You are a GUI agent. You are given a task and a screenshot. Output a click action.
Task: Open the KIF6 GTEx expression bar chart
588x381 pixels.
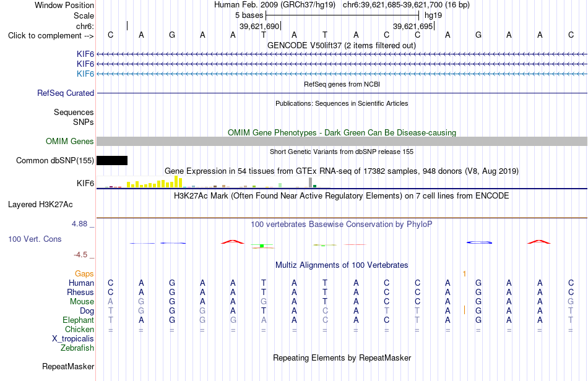click(x=213, y=182)
